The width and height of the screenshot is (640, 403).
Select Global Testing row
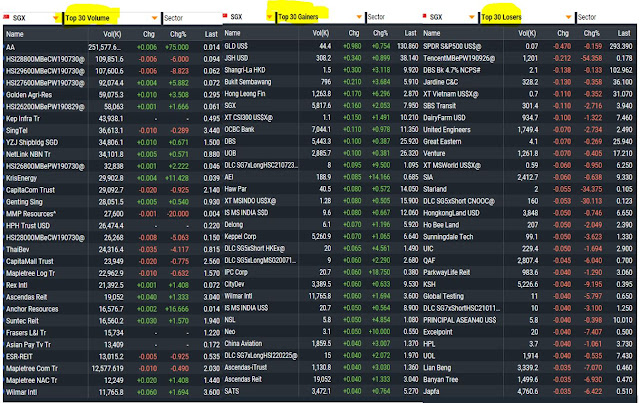click(x=529, y=296)
